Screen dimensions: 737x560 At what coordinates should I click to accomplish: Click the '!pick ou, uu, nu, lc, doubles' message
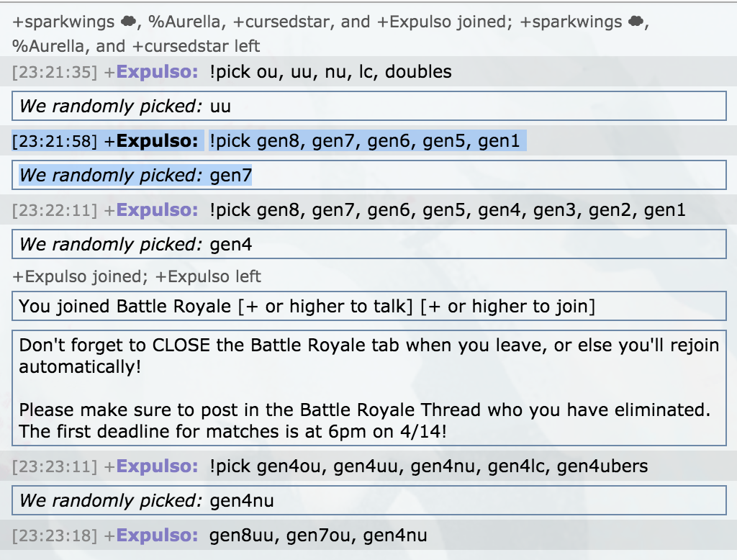[x=330, y=71]
